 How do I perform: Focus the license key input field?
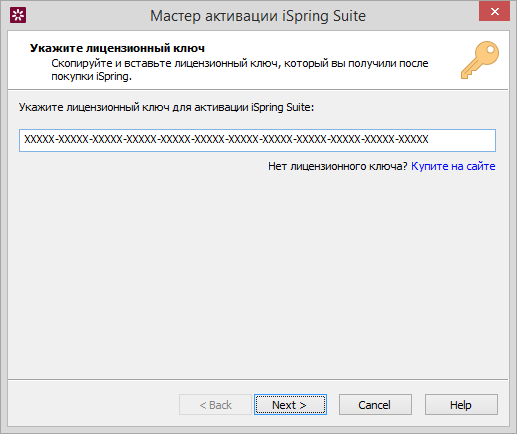(x=257, y=140)
